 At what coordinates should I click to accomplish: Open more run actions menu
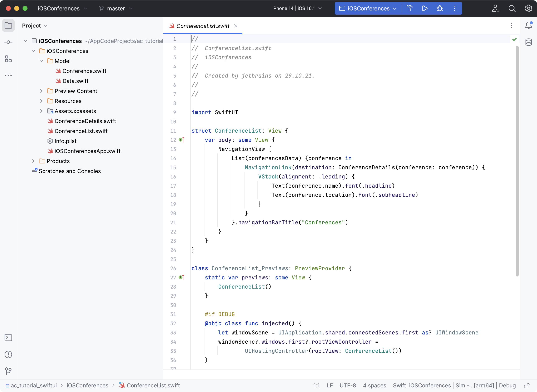point(455,9)
